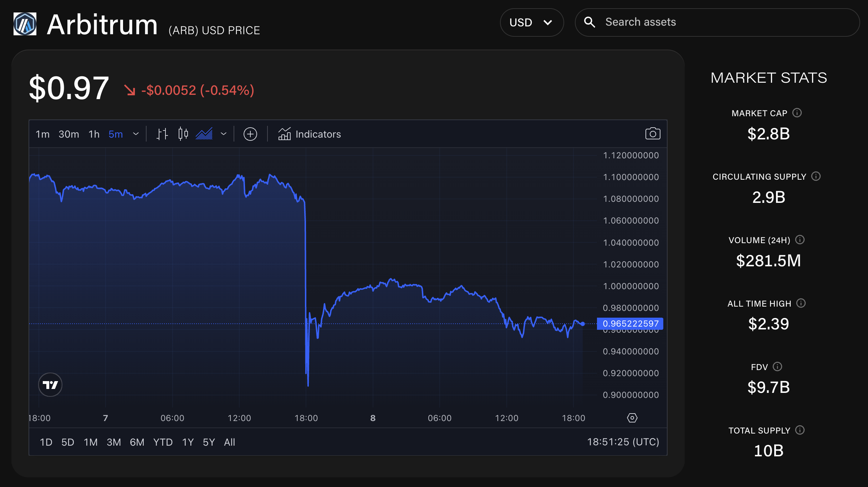This screenshot has width=868, height=487.
Task: Click the day 8 time axis label
Action: (x=373, y=418)
